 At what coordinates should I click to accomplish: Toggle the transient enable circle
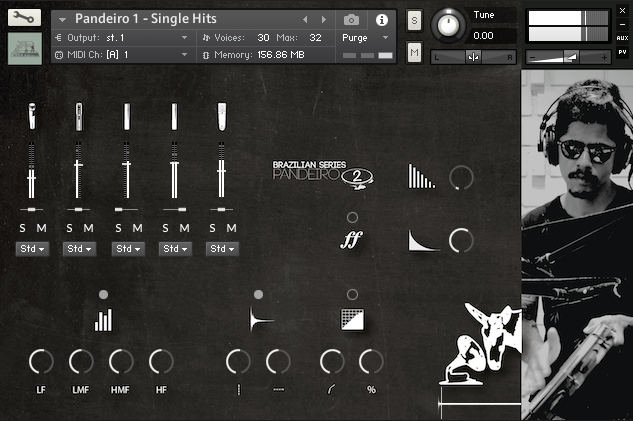pos(258,295)
